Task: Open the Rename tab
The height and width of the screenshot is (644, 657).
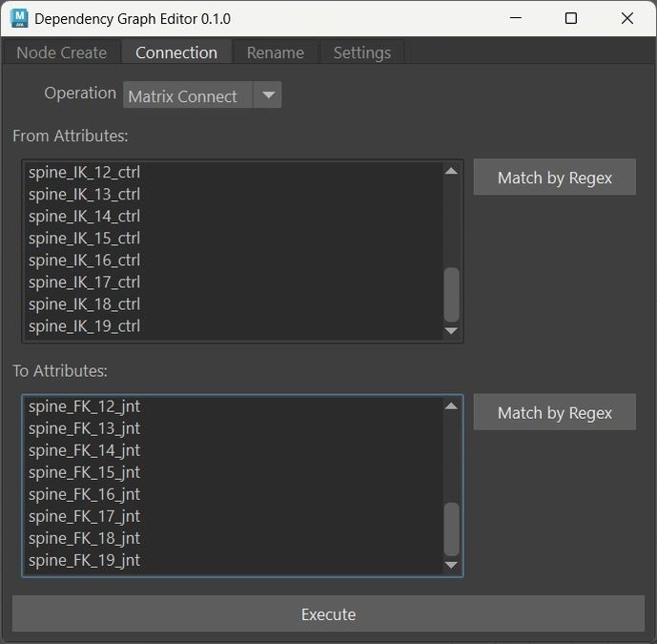Action: pyautogui.click(x=276, y=52)
